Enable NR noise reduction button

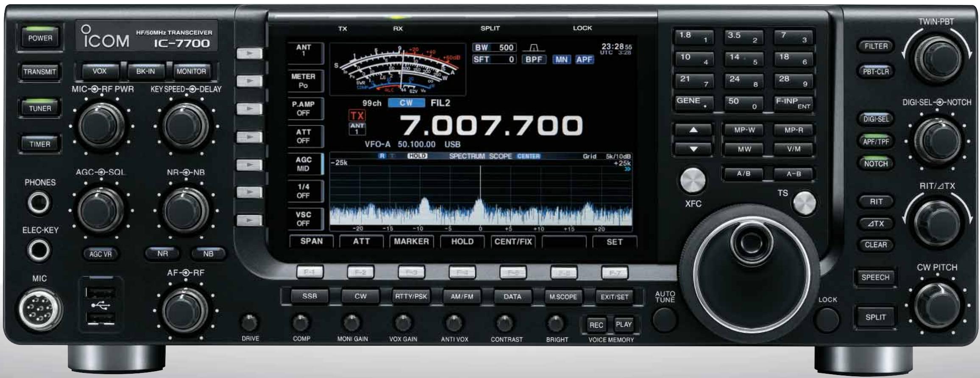click(x=163, y=253)
